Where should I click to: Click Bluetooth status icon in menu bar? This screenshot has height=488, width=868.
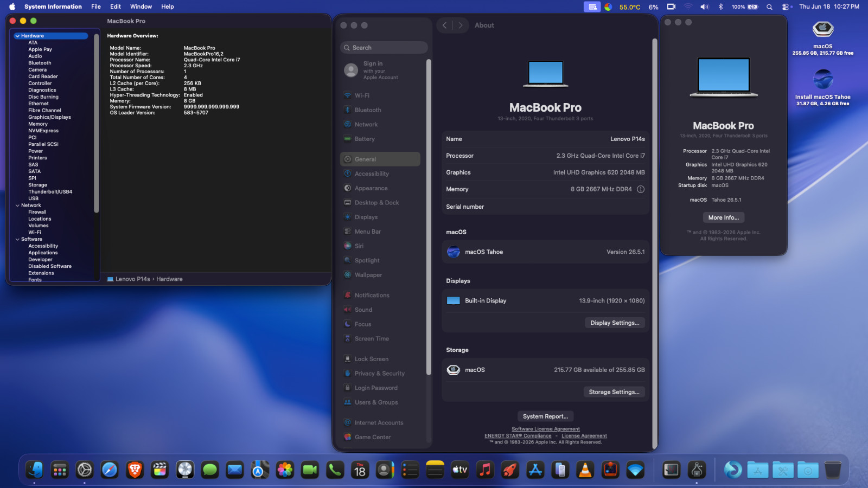point(720,7)
